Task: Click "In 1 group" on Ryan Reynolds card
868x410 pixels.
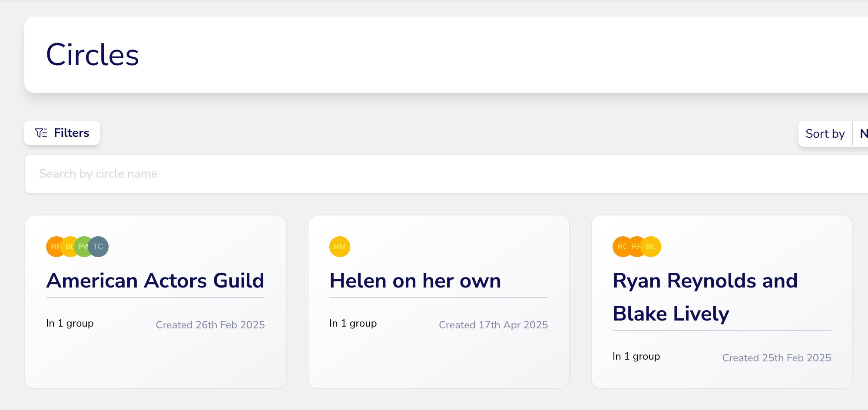Action: pos(636,357)
